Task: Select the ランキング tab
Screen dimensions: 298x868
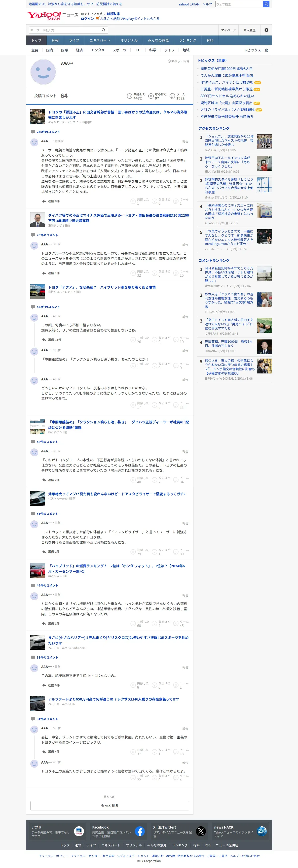Action: 187,40
